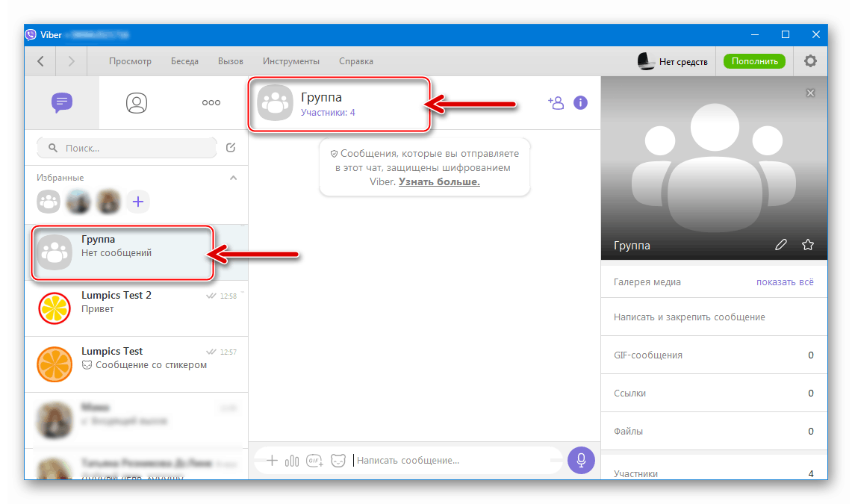
Task: Collapse the Избранные section
Action: pyautogui.click(x=233, y=178)
